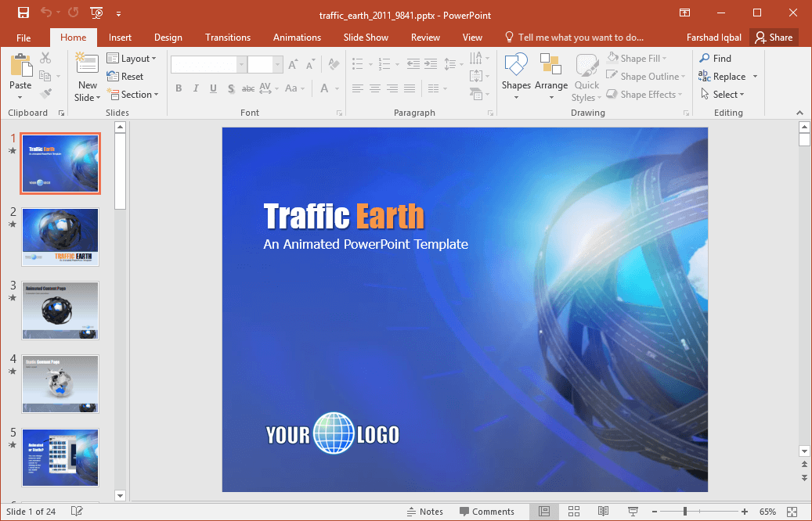This screenshot has width=812, height=521.
Task: Toggle the Comments pane
Action: (x=485, y=512)
